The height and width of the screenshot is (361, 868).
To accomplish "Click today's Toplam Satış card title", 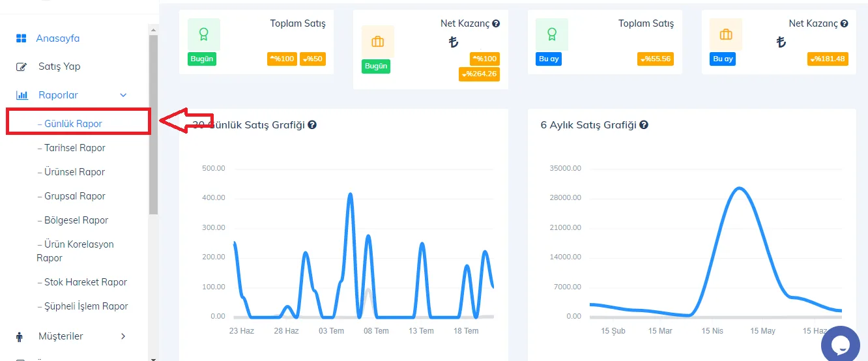I will 298,23.
